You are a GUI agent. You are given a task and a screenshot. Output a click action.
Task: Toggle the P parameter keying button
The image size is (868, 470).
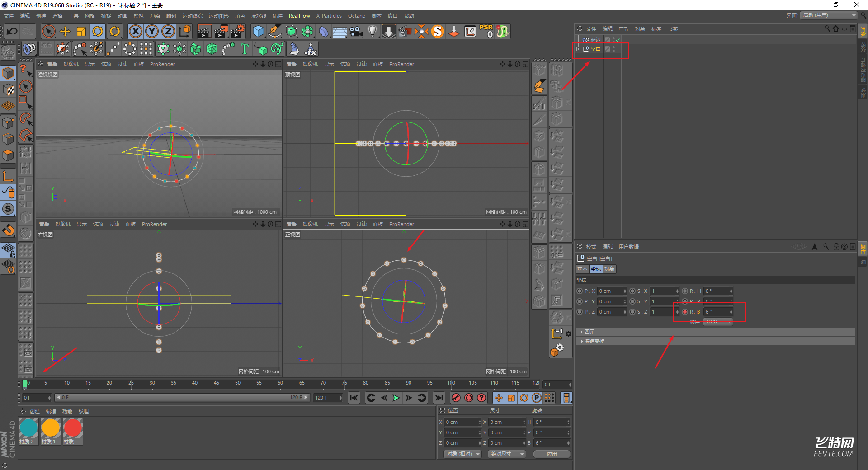click(537, 398)
